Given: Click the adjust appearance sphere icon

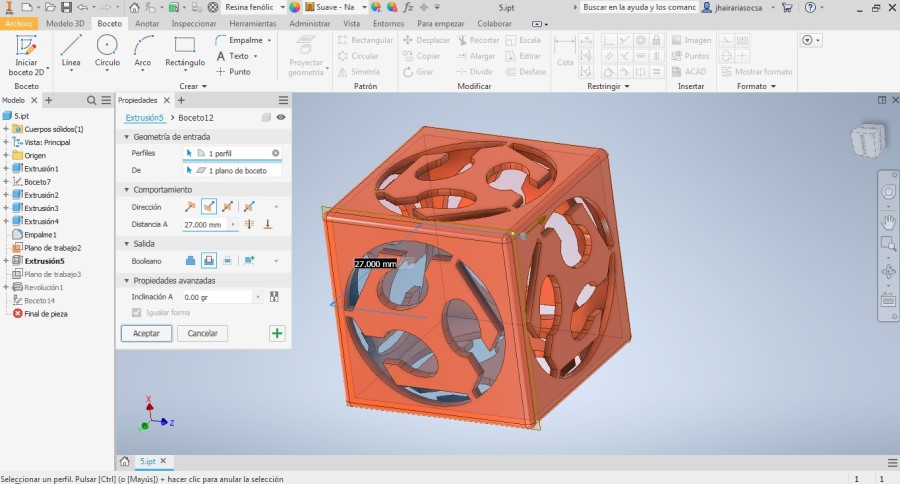Looking at the screenshot, I should click(376, 7).
